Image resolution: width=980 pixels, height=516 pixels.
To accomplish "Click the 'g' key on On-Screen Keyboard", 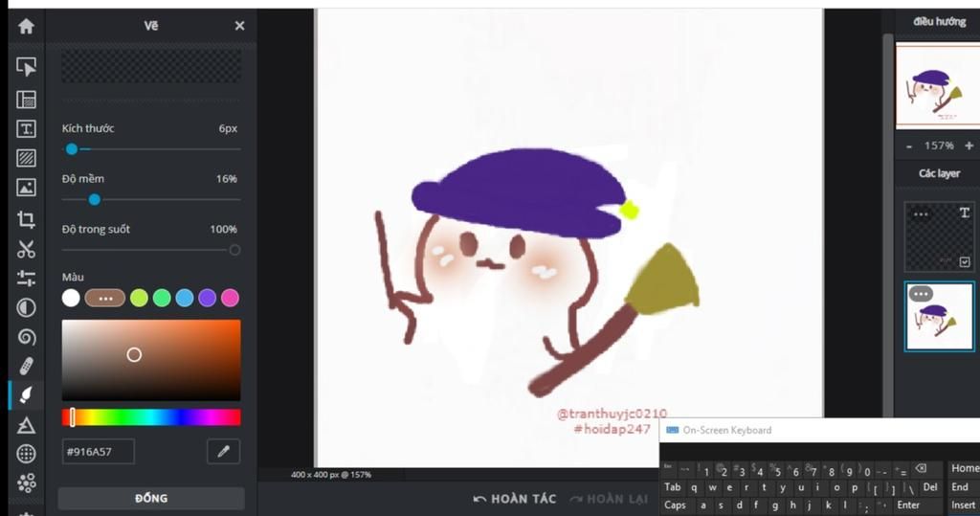I will (x=775, y=505).
